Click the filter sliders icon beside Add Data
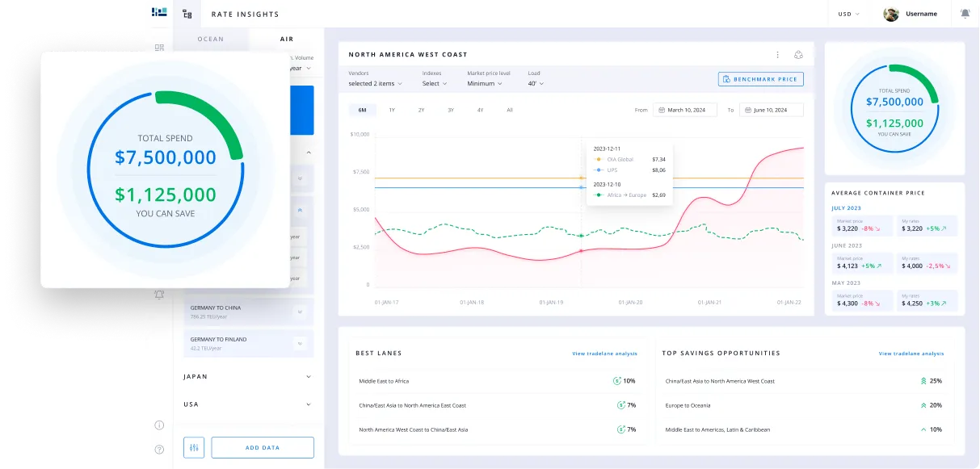This screenshot has height=469, width=980. (194, 447)
